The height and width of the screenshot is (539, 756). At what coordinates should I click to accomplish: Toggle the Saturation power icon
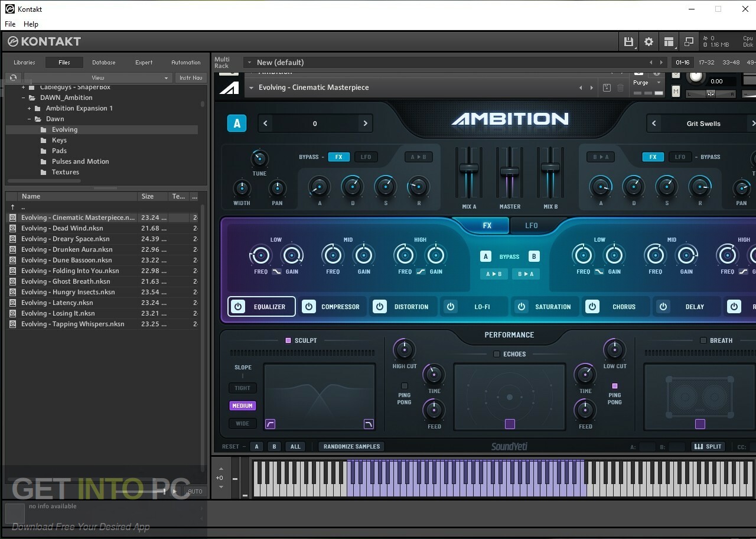pos(522,307)
